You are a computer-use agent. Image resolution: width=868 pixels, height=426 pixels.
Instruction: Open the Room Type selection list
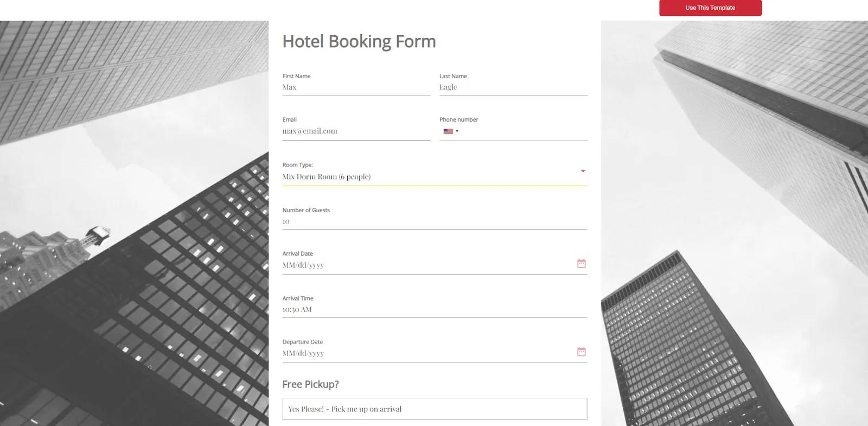tap(434, 176)
